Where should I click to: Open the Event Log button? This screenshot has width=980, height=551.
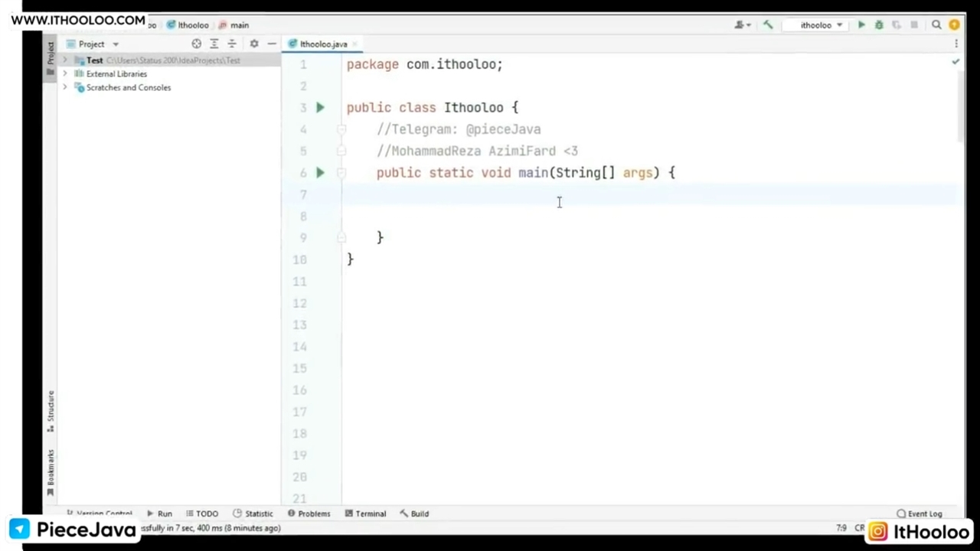click(920, 514)
